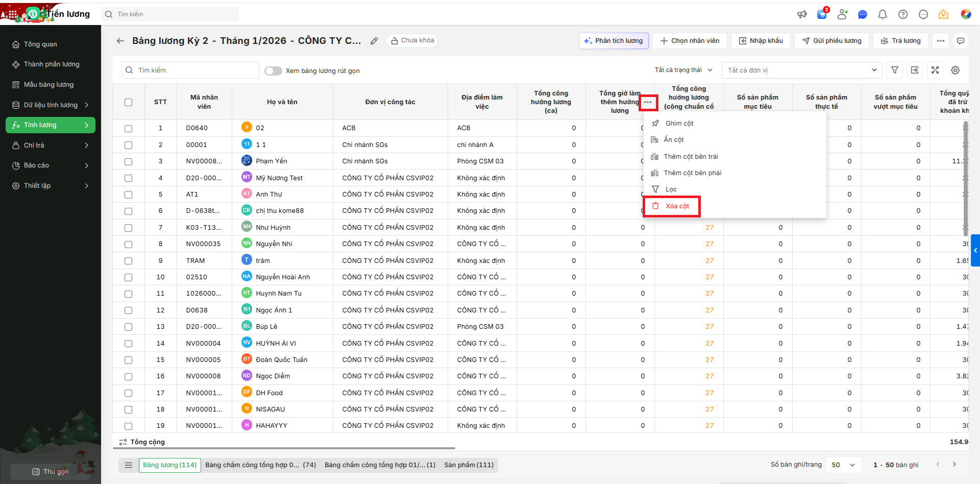Switch to the Sản phẩm (111) tab
The image size is (980, 484).
(469, 465)
